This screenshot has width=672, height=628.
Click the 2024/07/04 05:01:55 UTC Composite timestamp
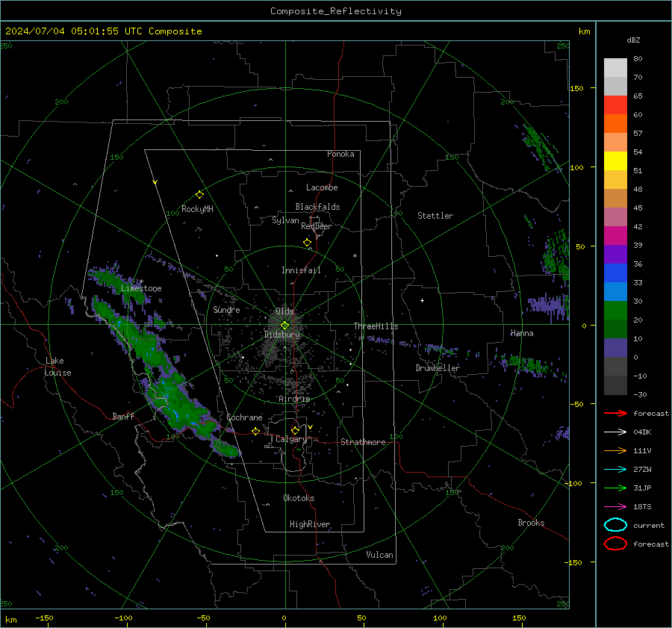tap(103, 31)
